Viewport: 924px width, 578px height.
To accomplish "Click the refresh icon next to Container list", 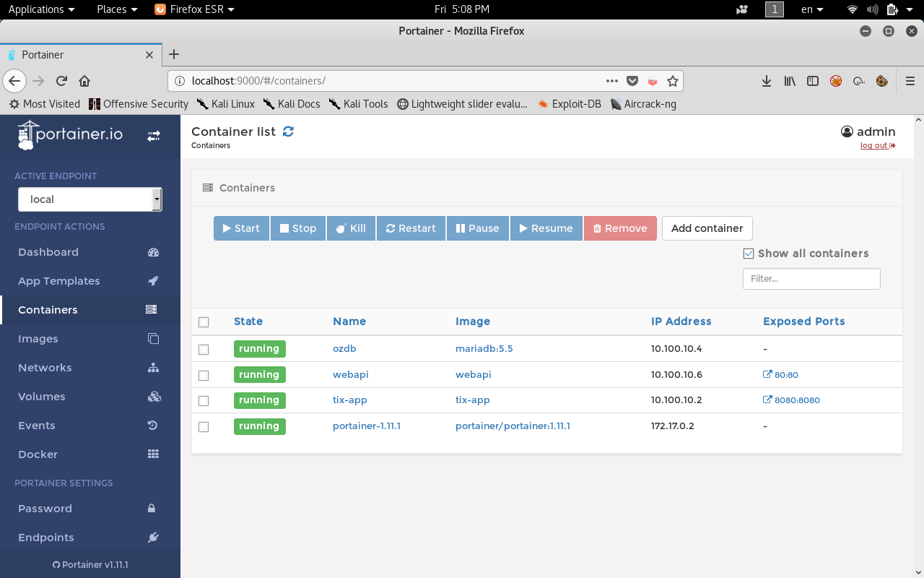I will pos(288,131).
